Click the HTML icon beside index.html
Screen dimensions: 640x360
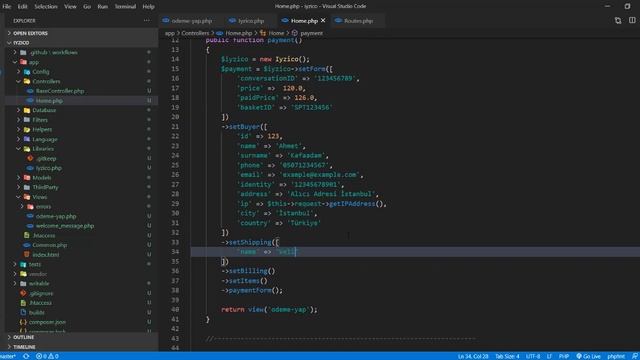(27, 255)
